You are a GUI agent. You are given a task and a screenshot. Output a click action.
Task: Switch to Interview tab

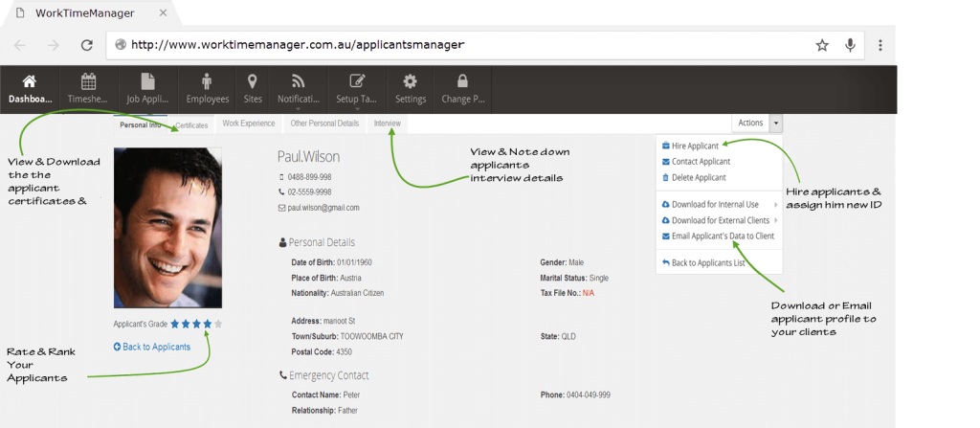point(387,124)
